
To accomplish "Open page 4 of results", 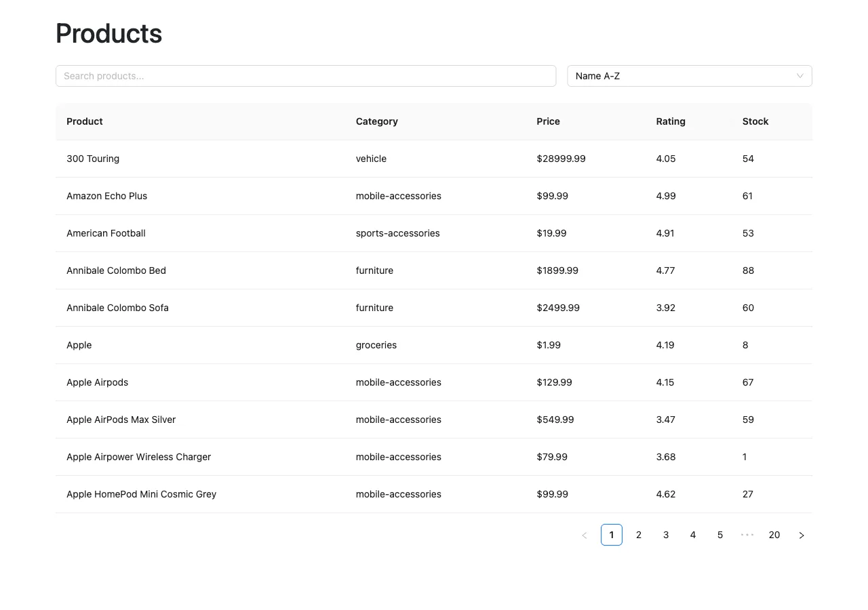I will [x=693, y=535].
